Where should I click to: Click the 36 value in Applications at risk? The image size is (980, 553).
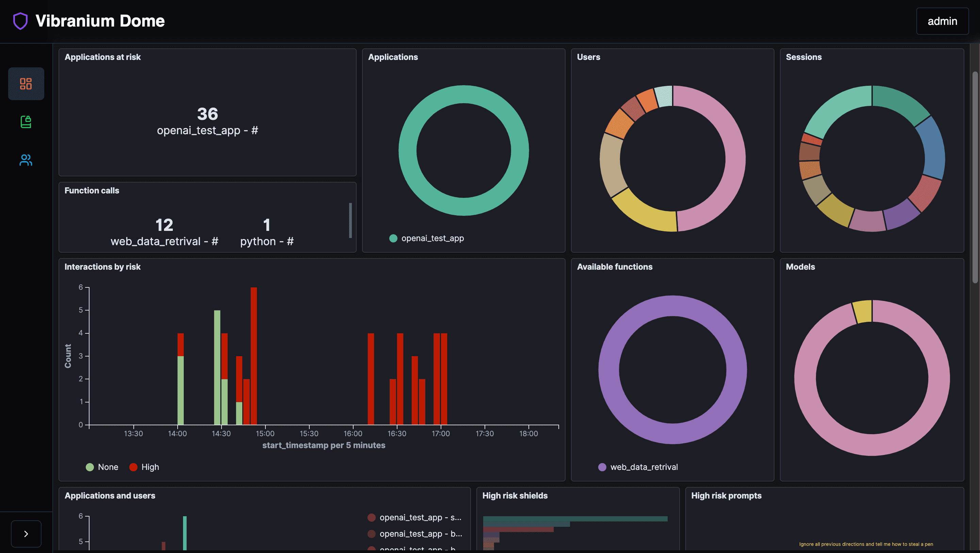(207, 114)
